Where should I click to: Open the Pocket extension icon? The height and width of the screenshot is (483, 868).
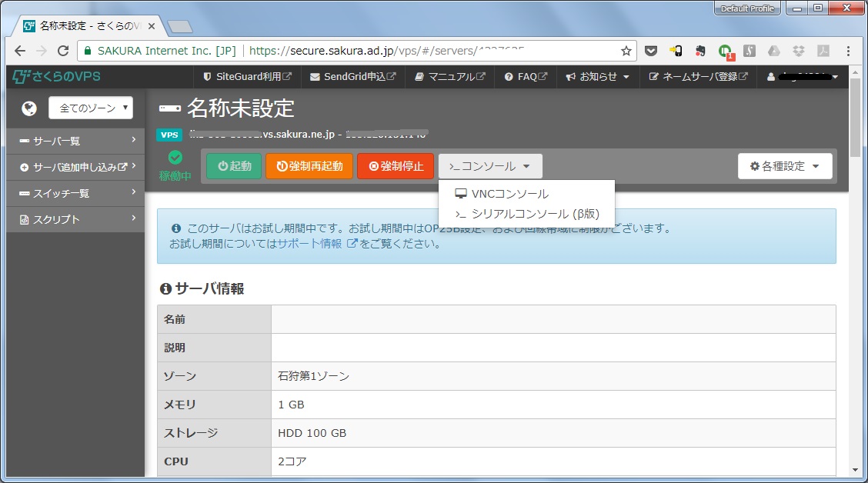click(x=651, y=51)
